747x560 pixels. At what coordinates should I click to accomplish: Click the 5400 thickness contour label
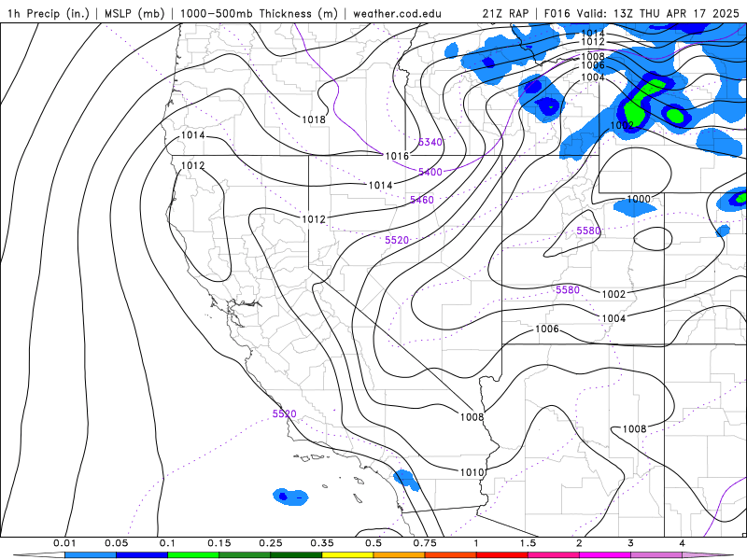(430, 172)
